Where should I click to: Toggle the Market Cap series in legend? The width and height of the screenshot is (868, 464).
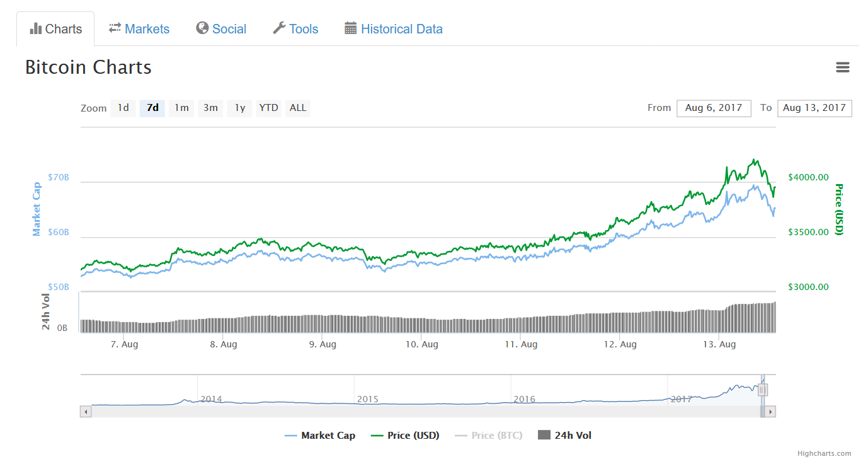coord(320,436)
